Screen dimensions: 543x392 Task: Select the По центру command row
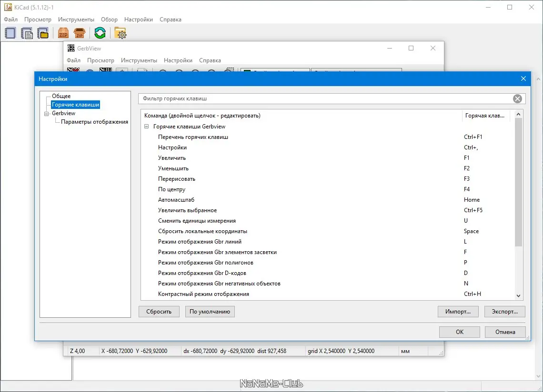pyautogui.click(x=328, y=189)
